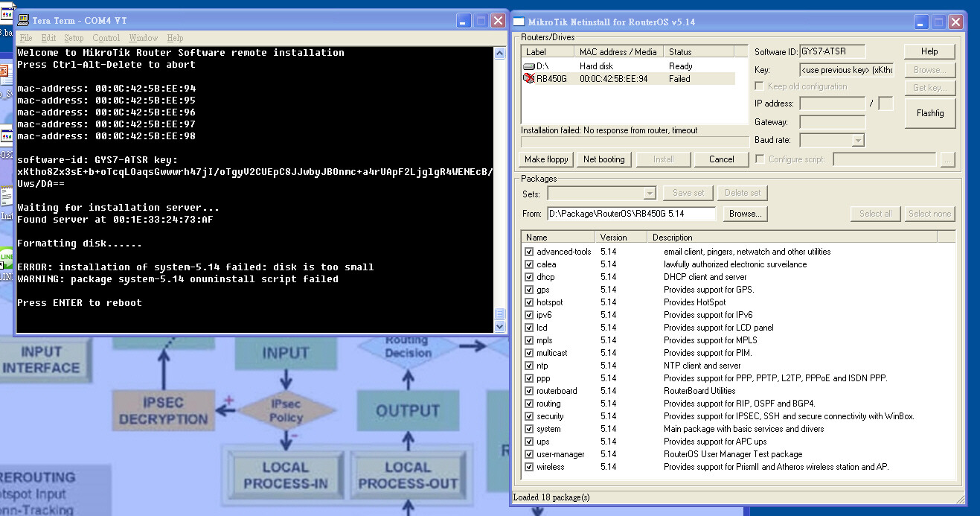Screen dimensions: 980x516
Task: Uncheck the multicast package
Action: point(529,353)
